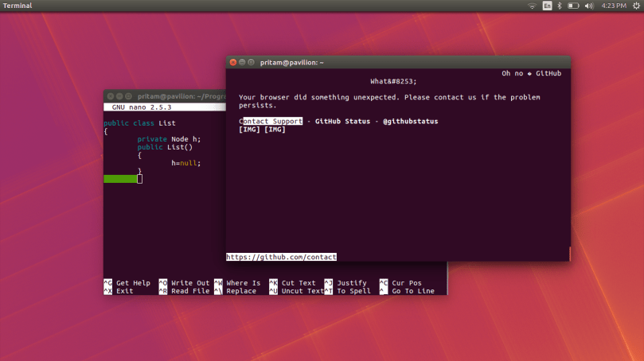
Task: Click the 'What&#8253;' heading text
Action: (393, 81)
